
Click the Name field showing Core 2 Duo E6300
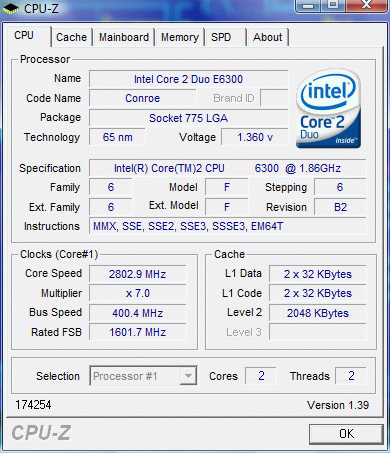pyautogui.click(x=188, y=79)
